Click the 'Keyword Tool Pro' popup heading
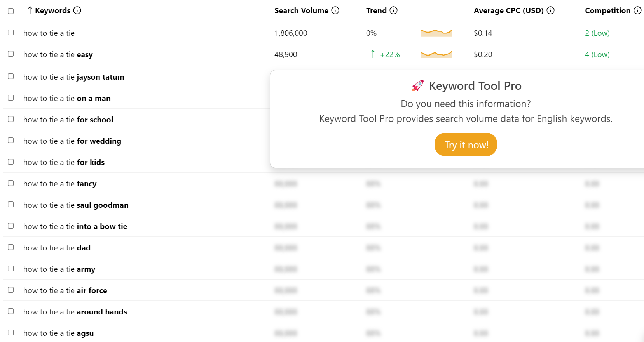Image resolution: width=644 pixels, height=342 pixels. tap(475, 86)
